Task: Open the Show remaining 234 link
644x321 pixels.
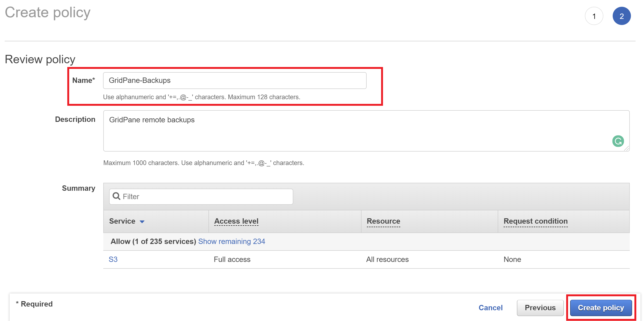Action: [x=232, y=241]
